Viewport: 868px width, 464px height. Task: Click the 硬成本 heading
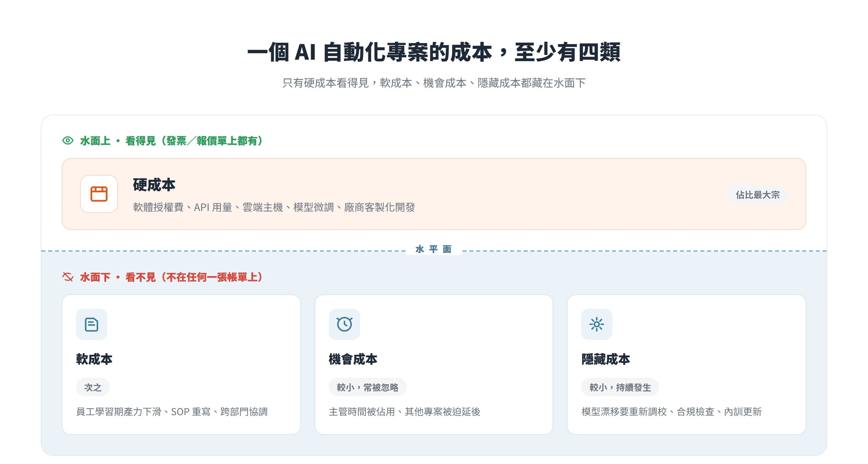click(154, 185)
